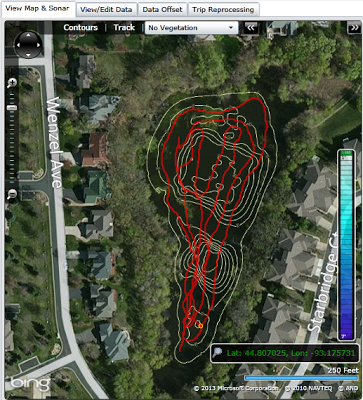This screenshot has width=363, height=400.
Task: Pan the map down with compass control
Action: [x=28, y=55]
